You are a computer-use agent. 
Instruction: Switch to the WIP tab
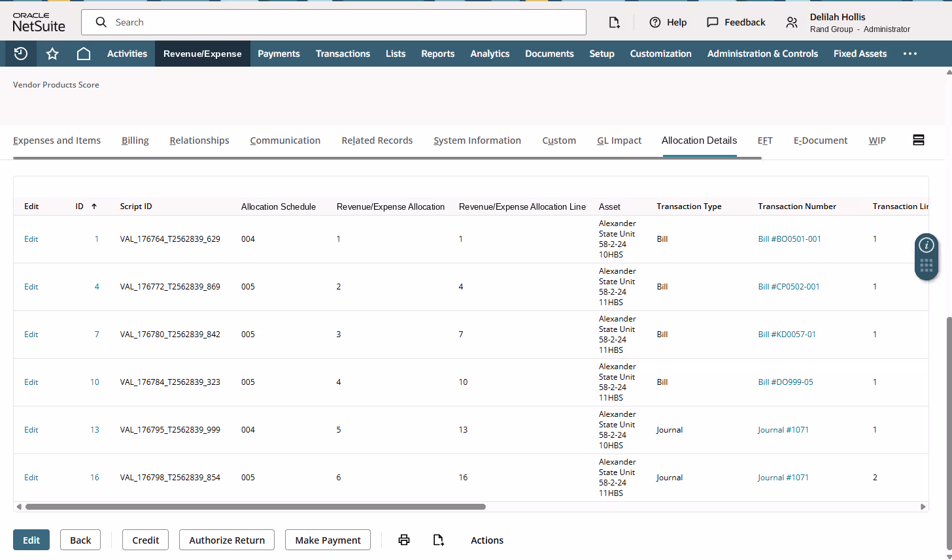pos(877,140)
